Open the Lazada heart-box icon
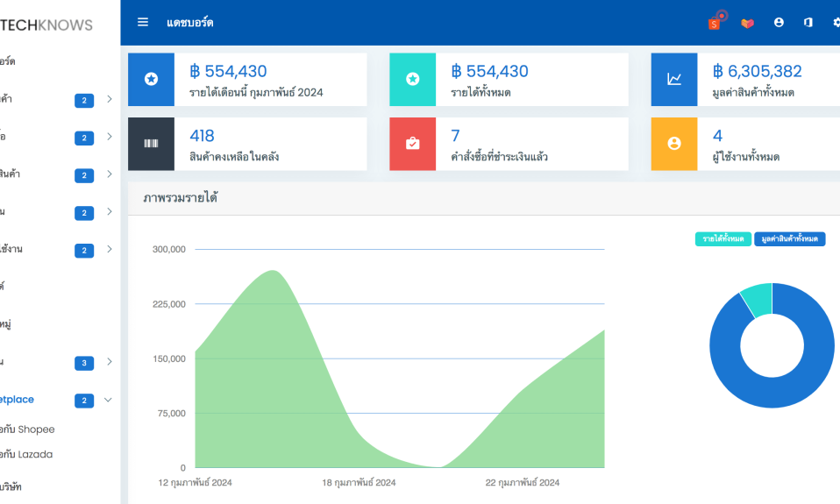Viewport: 840px width, 504px height. [747, 23]
